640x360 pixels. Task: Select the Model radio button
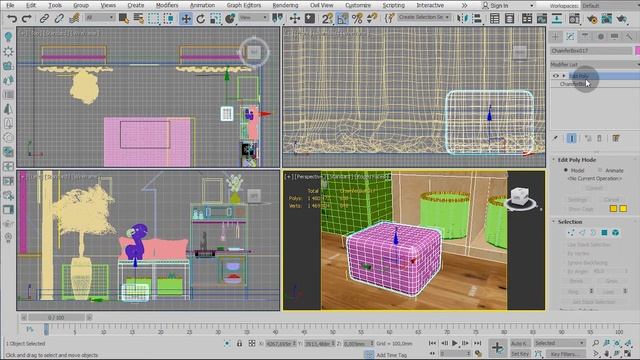click(566, 170)
